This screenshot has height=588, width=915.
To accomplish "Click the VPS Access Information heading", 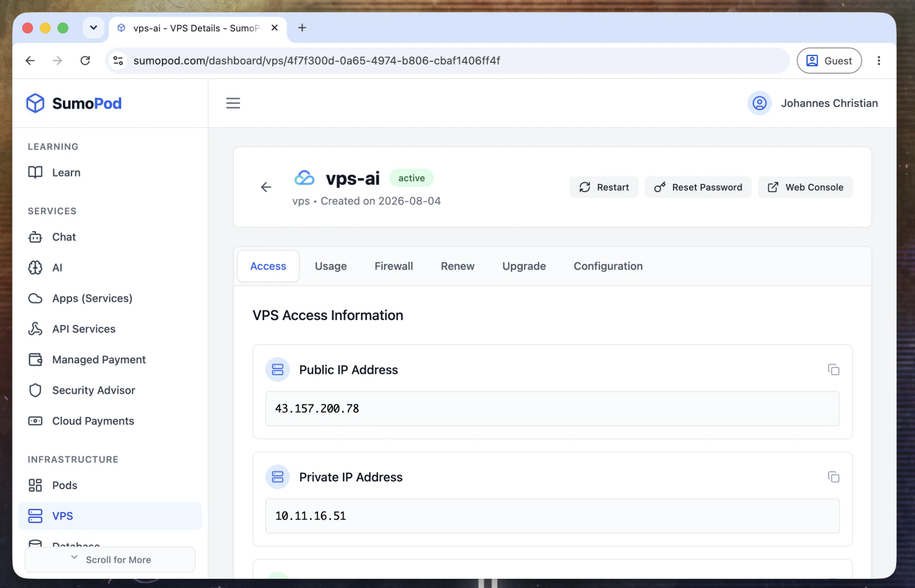I will click(x=328, y=315).
